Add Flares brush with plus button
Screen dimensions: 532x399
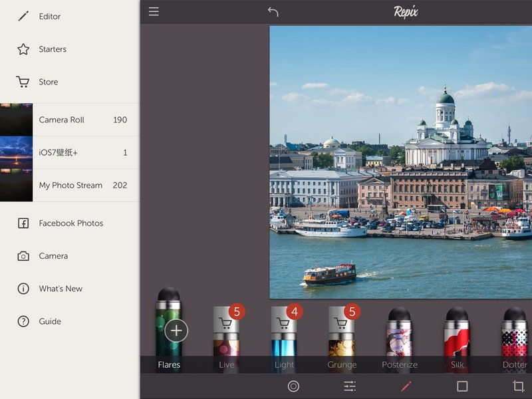pyautogui.click(x=176, y=331)
